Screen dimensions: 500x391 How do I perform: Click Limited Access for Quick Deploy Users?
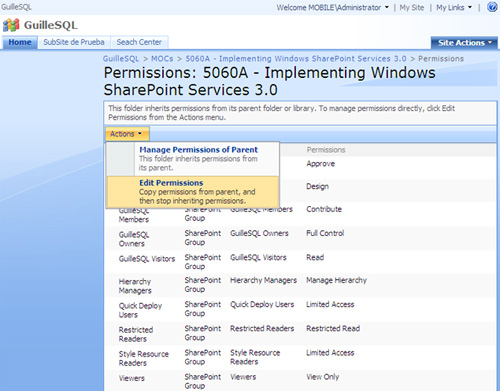330,304
